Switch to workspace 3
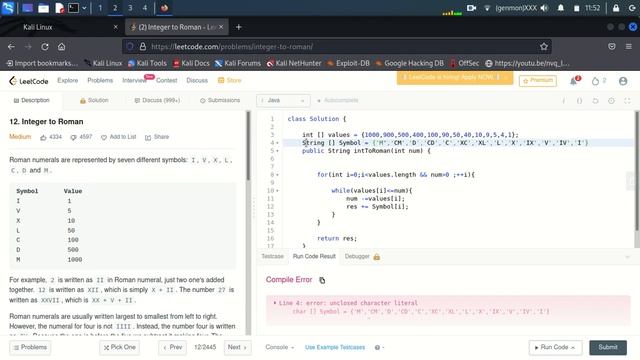 click(x=130, y=8)
